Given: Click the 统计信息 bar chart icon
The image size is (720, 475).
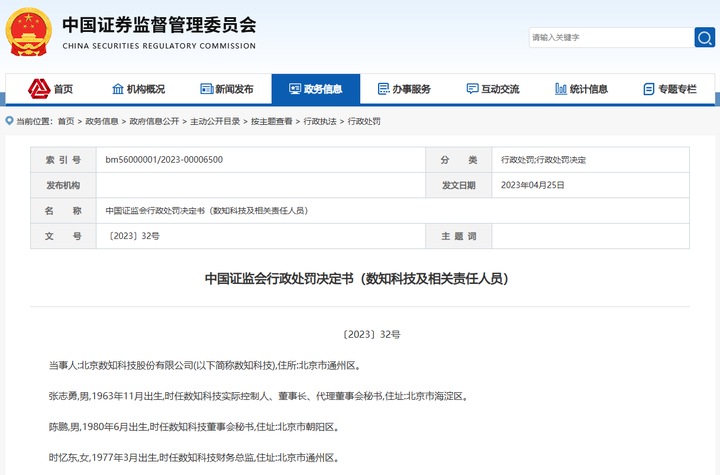Looking at the screenshot, I should point(561,89).
